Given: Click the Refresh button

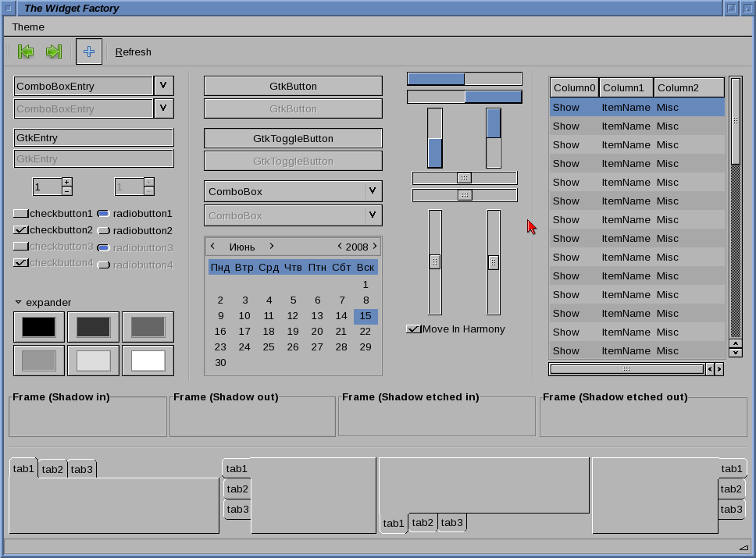Looking at the screenshot, I should [133, 52].
